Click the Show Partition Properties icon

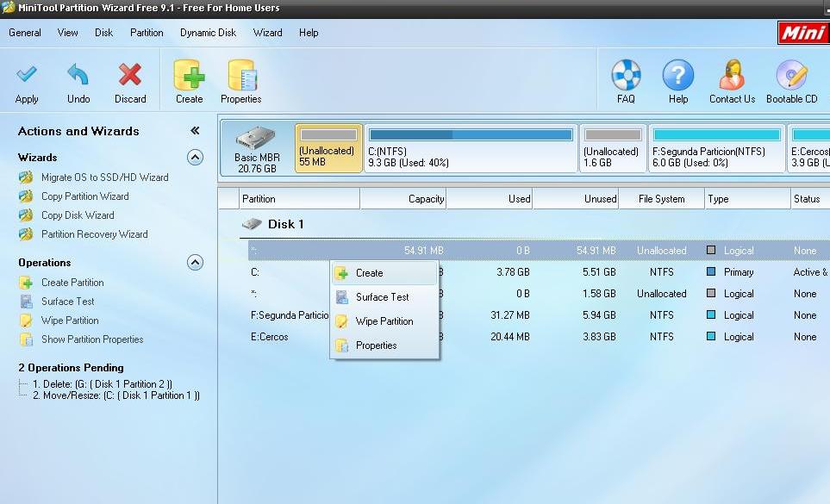26,339
